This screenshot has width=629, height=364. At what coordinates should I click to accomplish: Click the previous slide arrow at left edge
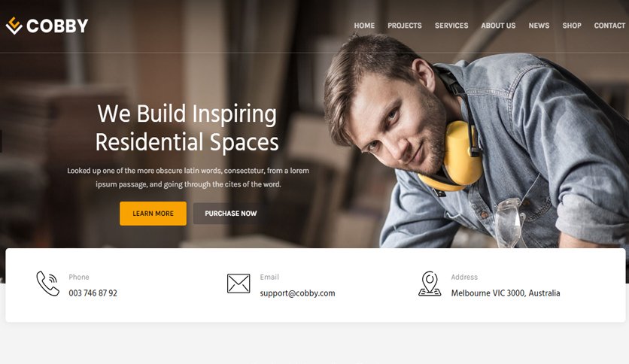pos(2,141)
